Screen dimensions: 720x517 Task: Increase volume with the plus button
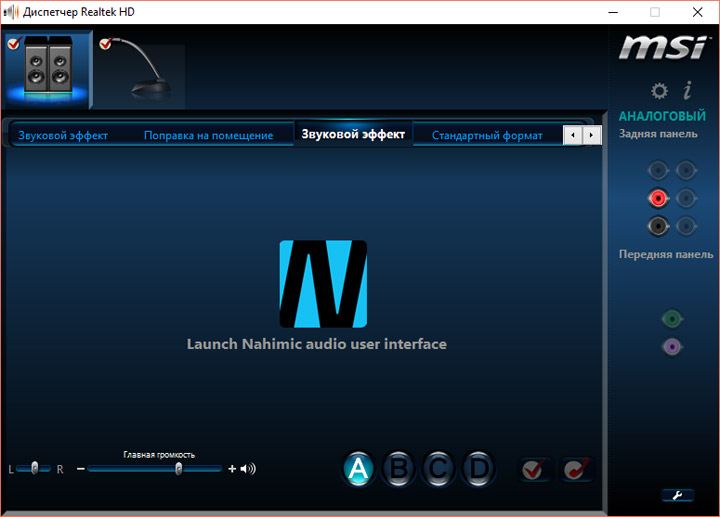pos(232,469)
